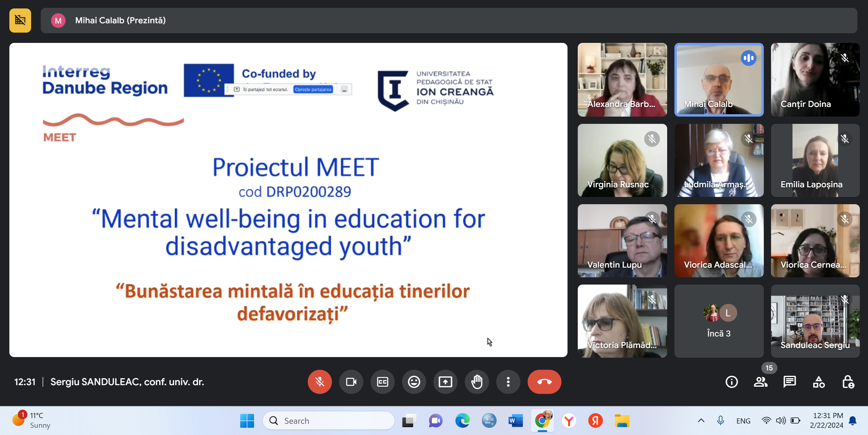Open the emoji reactions panel
The image size is (868, 435).
coord(414,382)
